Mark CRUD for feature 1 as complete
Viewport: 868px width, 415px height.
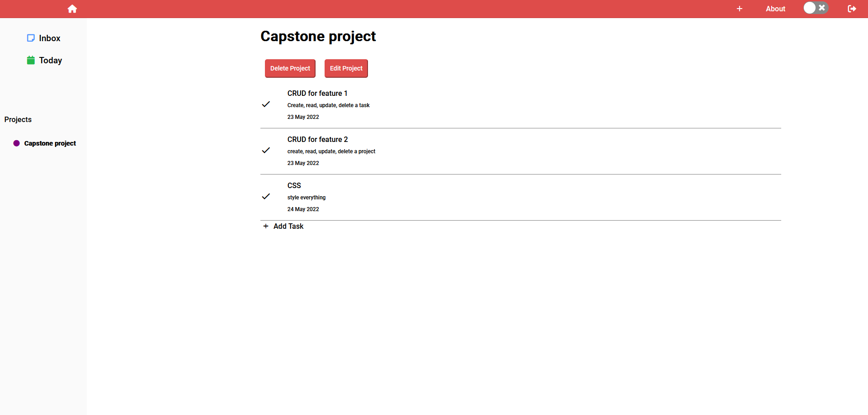(x=266, y=104)
